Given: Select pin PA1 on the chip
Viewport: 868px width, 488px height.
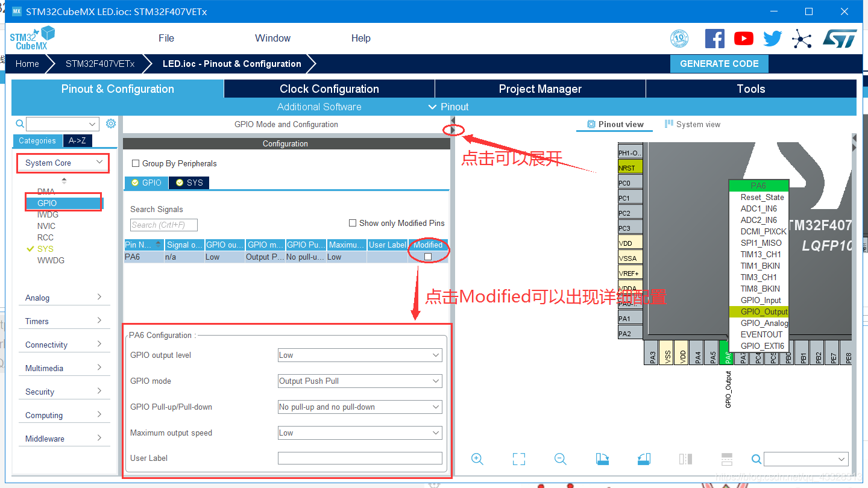Looking at the screenshot, I should [630, 319].
